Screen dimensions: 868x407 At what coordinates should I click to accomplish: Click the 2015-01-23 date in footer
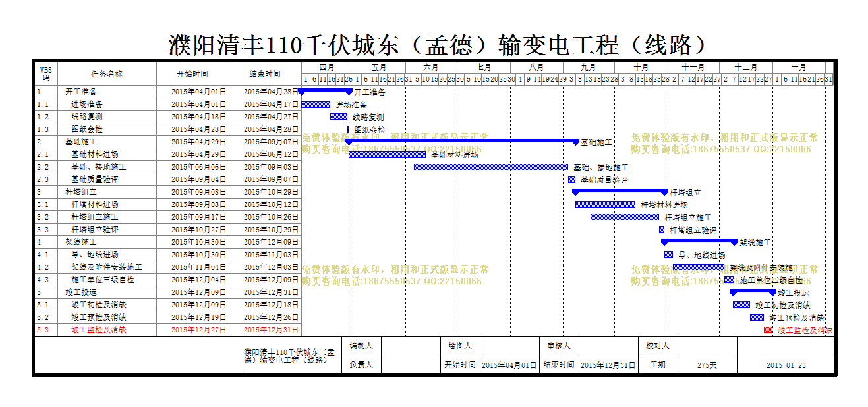pyautogui.click(x=786, y=365)
